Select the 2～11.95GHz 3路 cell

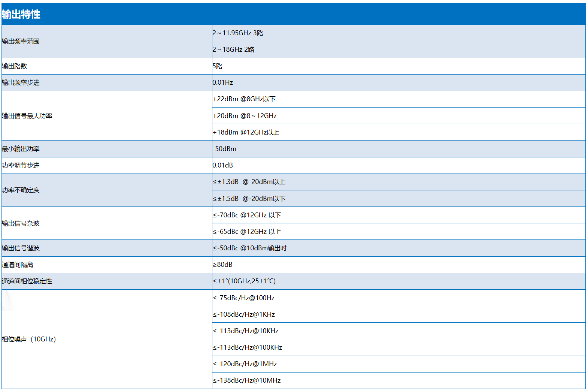click(x=238, y=33)
